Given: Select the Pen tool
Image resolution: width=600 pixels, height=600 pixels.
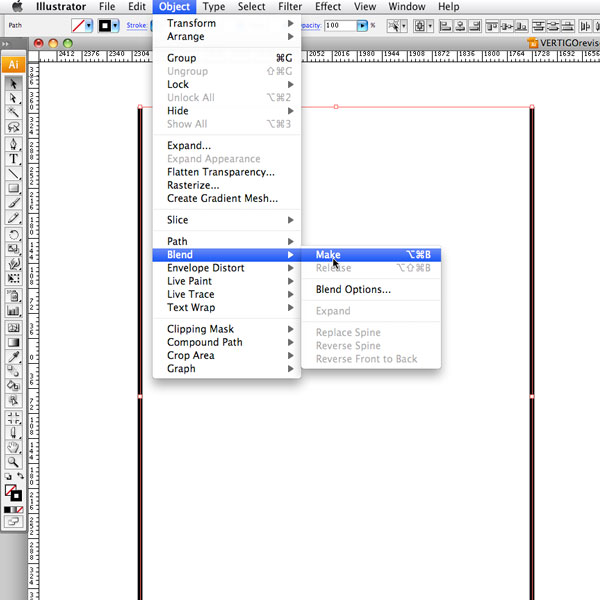Looking at the screenshot, I should (x=13, y=144).
